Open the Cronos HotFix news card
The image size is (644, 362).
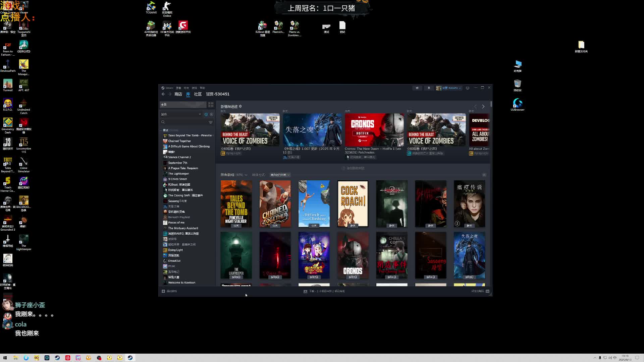tap(374, 130)
